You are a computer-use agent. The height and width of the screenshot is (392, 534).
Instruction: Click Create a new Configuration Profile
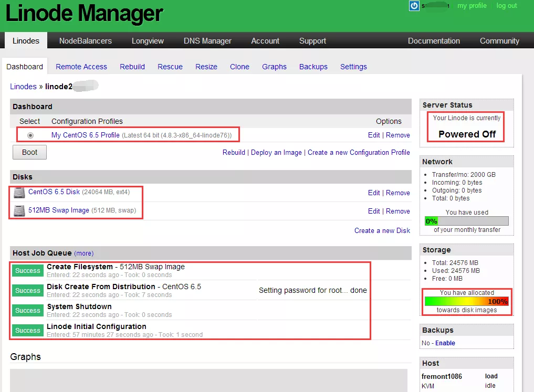[x=359, y=152]
